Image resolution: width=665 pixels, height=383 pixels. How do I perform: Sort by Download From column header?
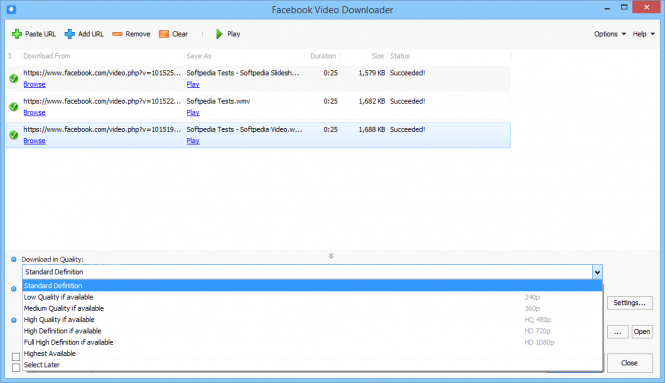click(47, 56)
